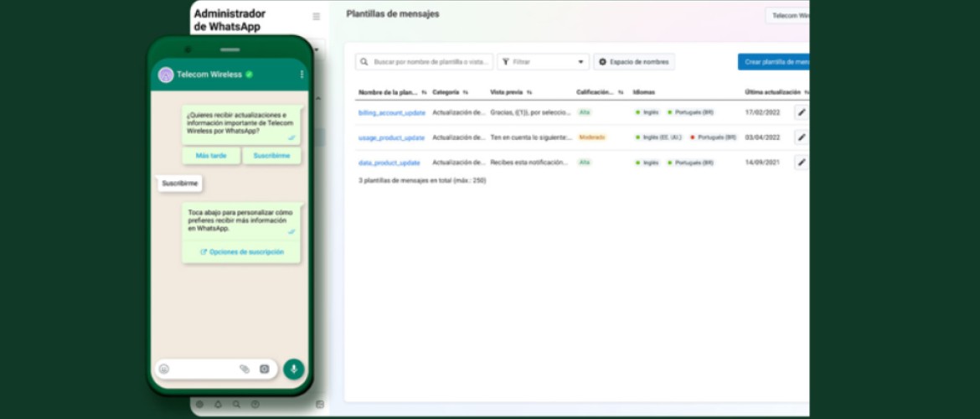The width and height of the screenshot is (980, 419).
Task: Click the search by template name field
Action: 425,62
